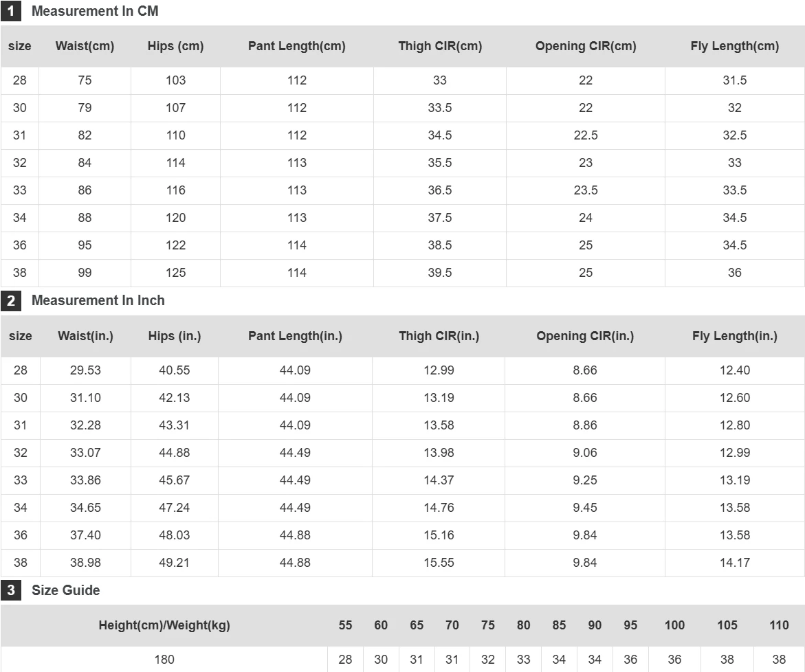Click the Size Guide title
This screenshot has width=805, height=672.
click(66, 590)
